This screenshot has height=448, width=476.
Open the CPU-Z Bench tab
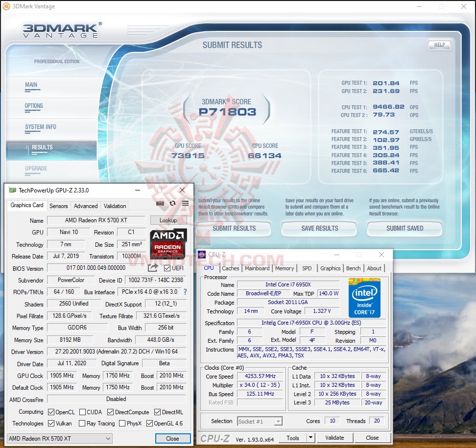click(x=354, y=268)
